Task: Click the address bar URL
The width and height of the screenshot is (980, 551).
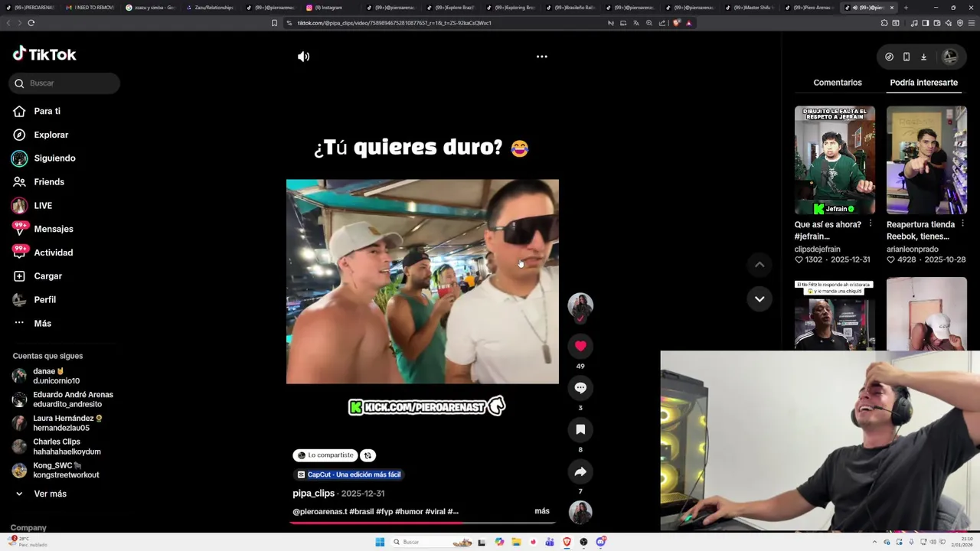Action: coord(394,23)
